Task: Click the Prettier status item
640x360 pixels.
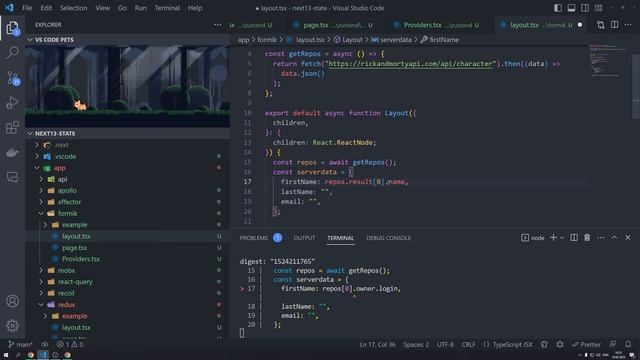Action: tap(586, 344)
